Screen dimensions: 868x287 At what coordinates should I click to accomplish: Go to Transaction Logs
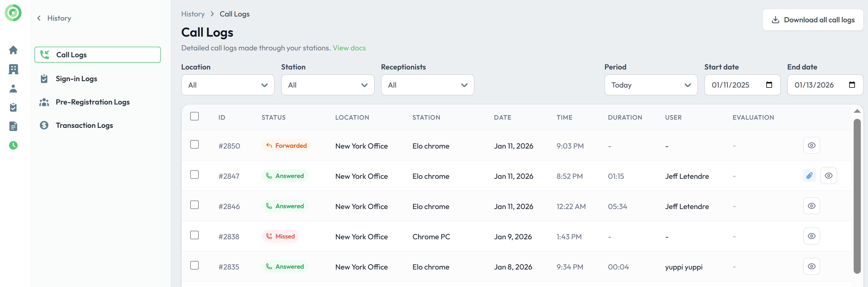point(84,125)
